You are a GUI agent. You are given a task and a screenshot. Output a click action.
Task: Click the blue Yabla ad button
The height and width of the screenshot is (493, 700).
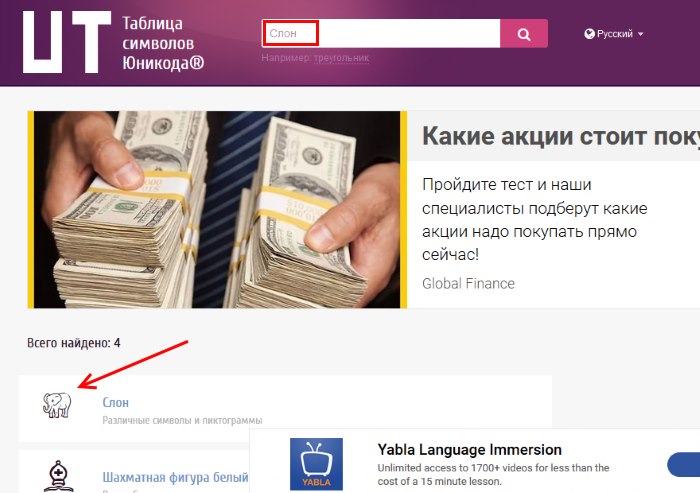[683, 464]
